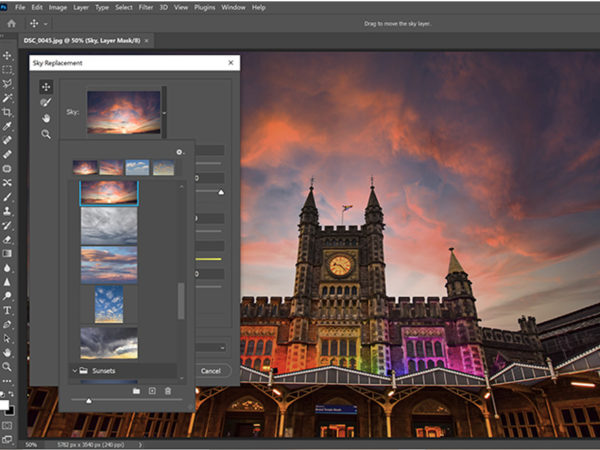Close the DSC_0045.jpg document tab
Screen dimensions: 600x450
(x=147, y=41)
